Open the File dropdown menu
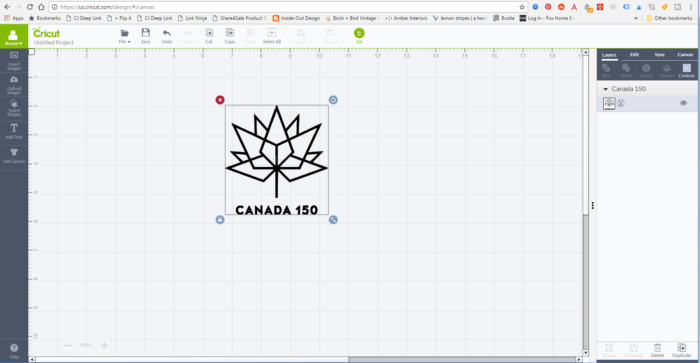700x363 pixels. pos(125,36)
